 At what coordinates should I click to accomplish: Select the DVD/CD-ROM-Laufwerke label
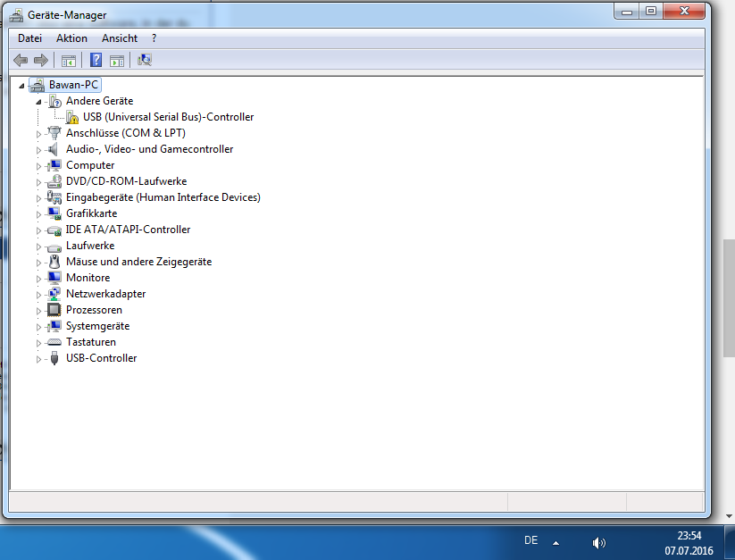126,181
